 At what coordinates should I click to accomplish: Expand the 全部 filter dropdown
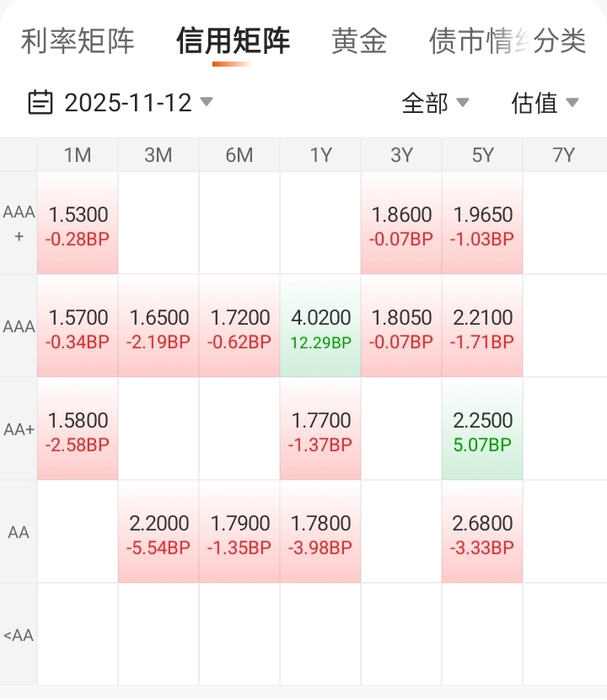pyautogui.click(x=435, y=103)
